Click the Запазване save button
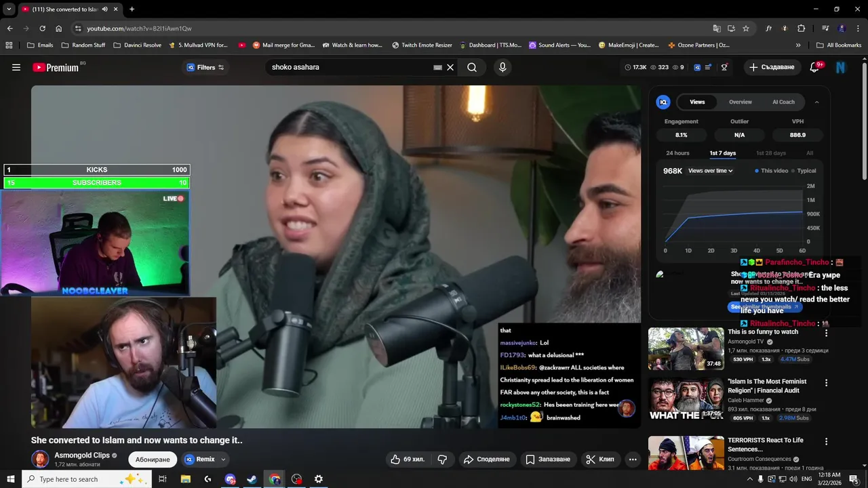This screenshot has width=868, height=488. (x=549, y=459)
